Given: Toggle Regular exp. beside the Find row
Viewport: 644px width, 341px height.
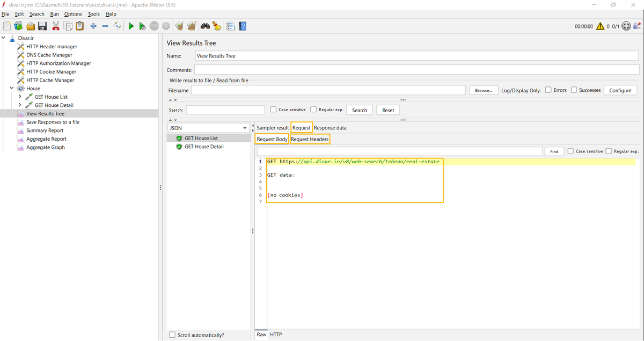Looking at the screenshot, I should click(609, 151).
